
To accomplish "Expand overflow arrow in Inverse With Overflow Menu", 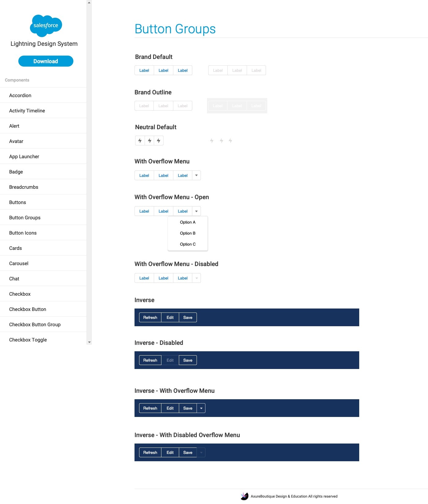I will click(201, 408).
